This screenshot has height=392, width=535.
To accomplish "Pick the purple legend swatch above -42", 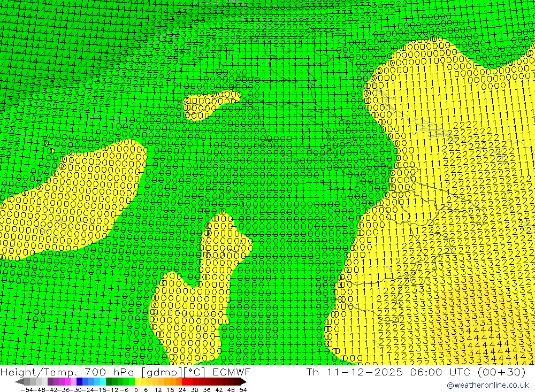I will pyautogui.click(x=50, y=382).
